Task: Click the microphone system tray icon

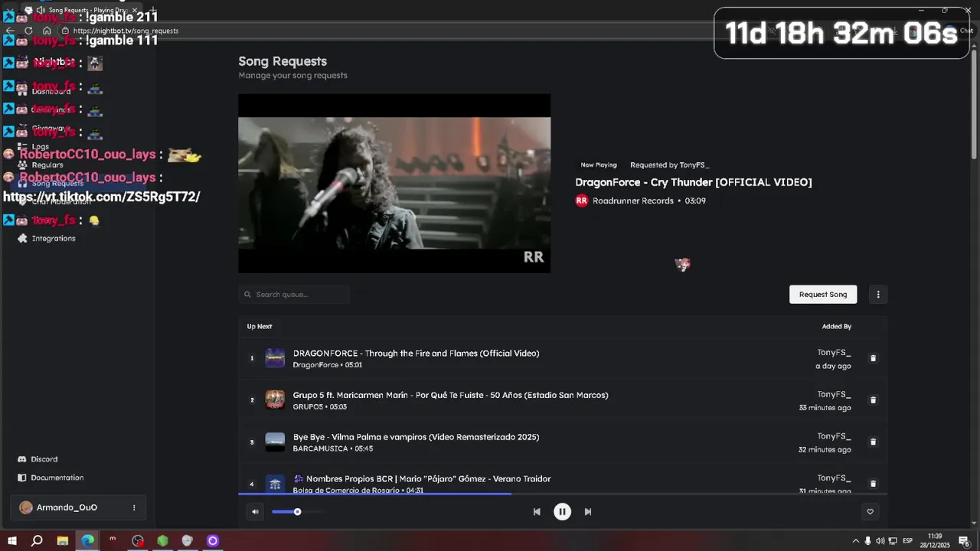Action: (x=867, y=541)
